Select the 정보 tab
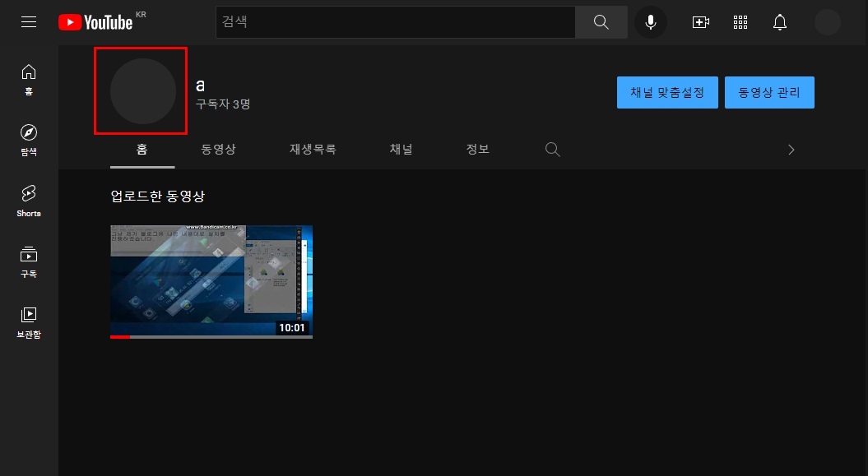The image size is (868, 476). (477, 149)
